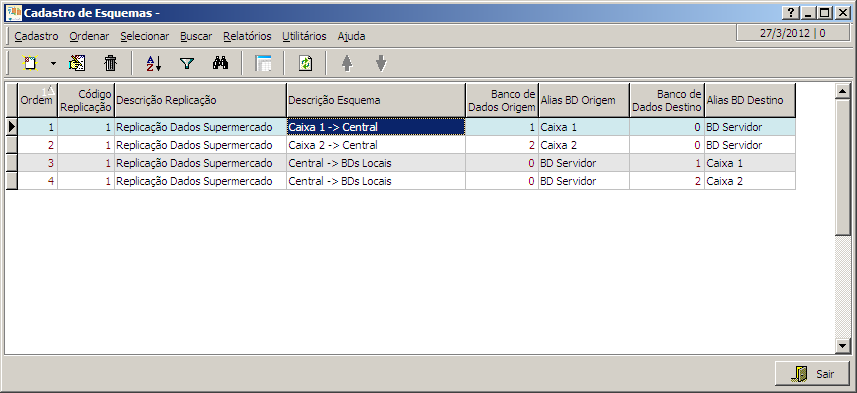This screenshot has height=393, width=857.
Task: Click the Banco de Dados Origem header
Action: click(x=502, y=100)
